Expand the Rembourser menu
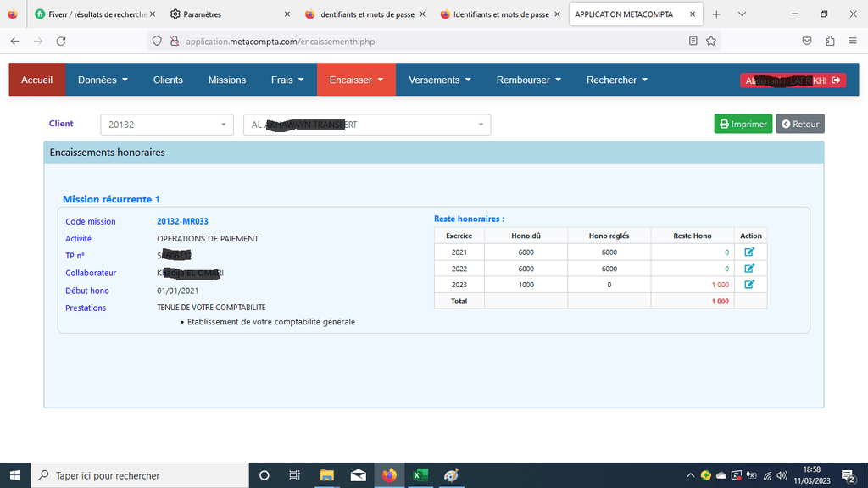 click(x=529, y=80)
